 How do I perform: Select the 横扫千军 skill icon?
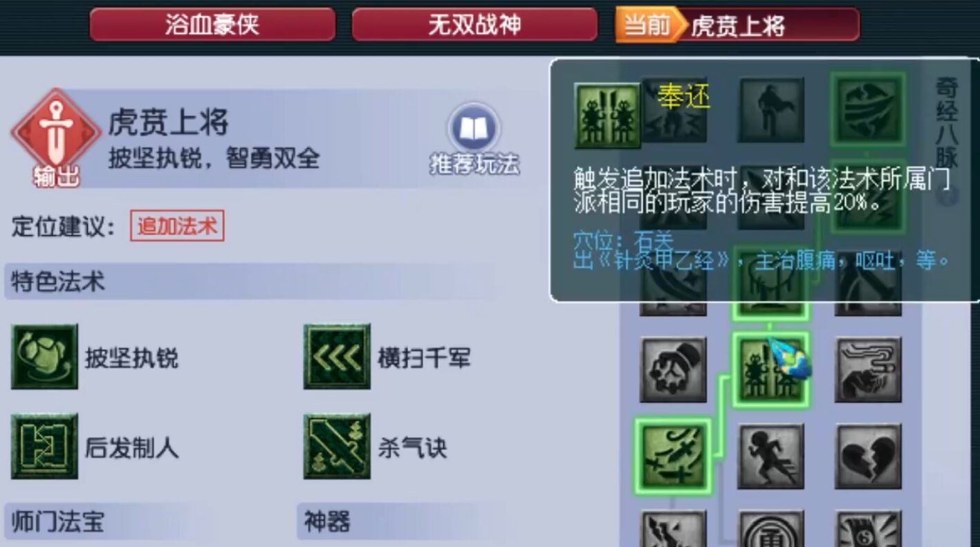pyautogui.click(x=337, y=357)
